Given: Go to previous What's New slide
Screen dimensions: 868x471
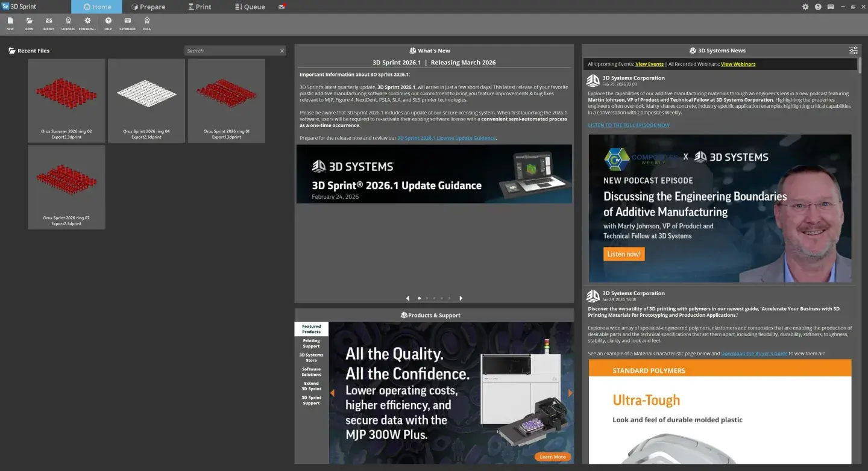Looking at the screenshot, I should point(407,298).
